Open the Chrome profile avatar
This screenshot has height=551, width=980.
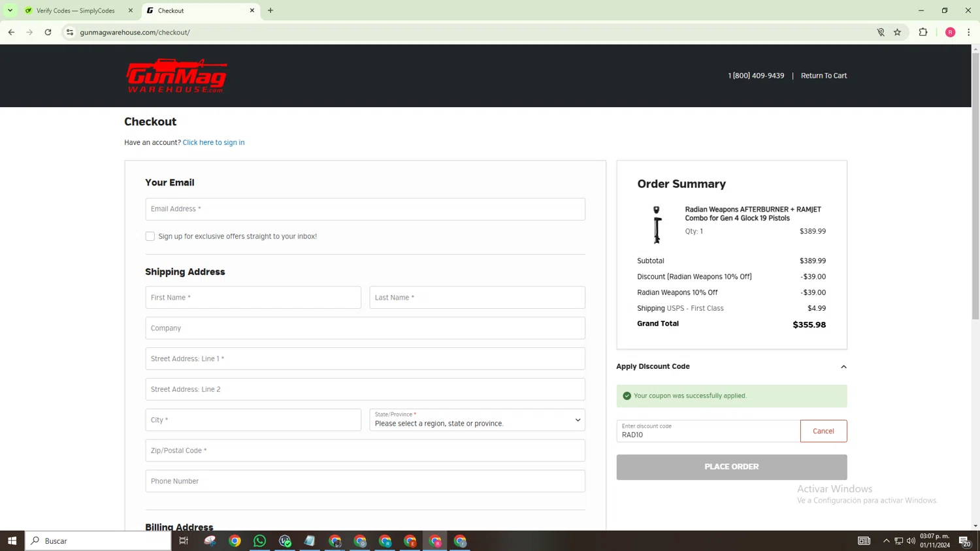click(x=951, y=32)
